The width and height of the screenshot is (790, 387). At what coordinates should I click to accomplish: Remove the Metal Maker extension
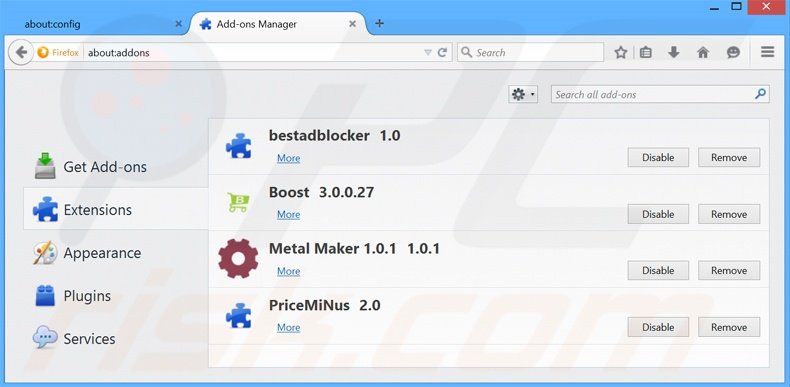point(729,271)
